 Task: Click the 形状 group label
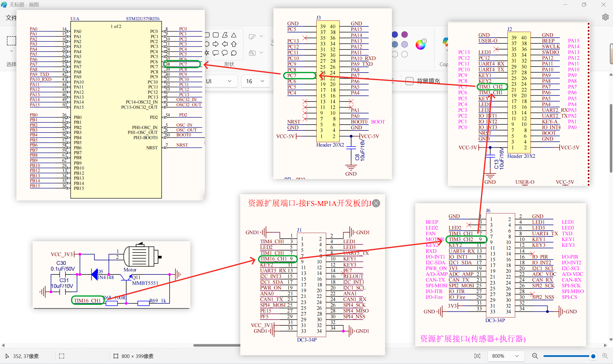click(229, 64)
